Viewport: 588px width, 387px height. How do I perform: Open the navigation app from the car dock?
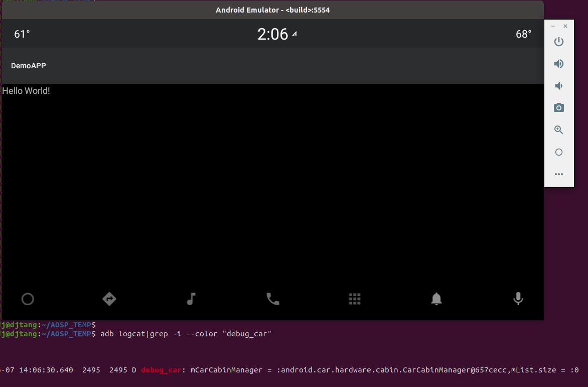[109, 299]
